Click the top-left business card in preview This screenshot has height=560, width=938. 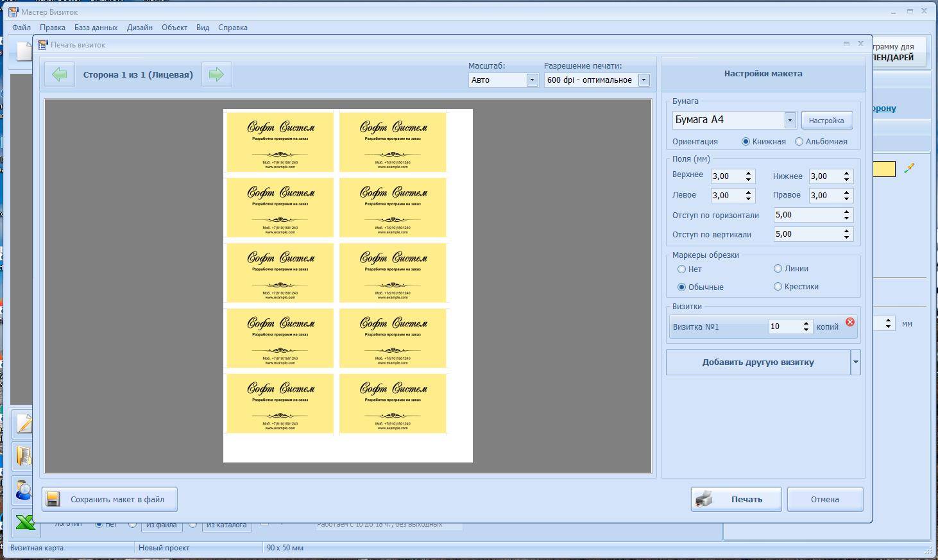click(x=280, y=142)
